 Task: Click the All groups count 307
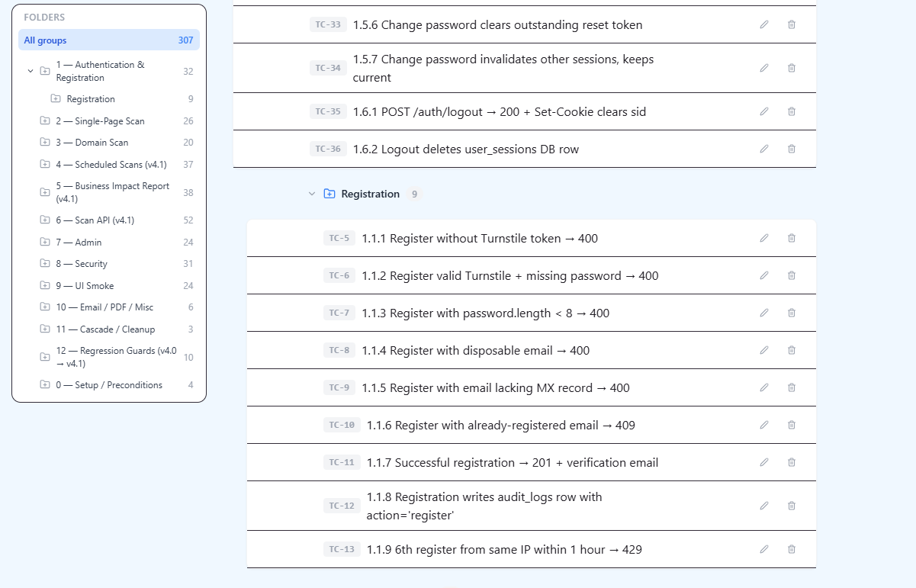point(186,40)
